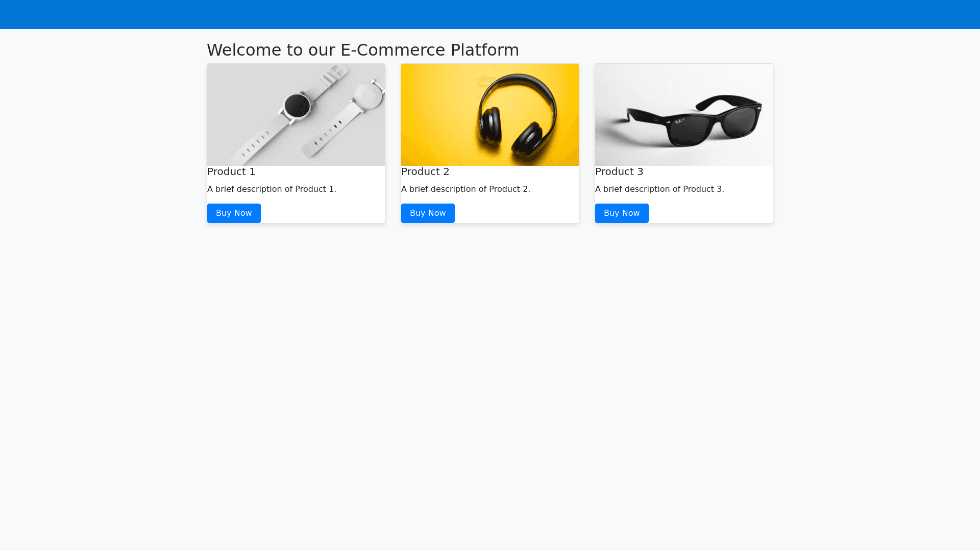Viewport: 980px width, 551px height.
Task: Select the sunglasses product image
Action: (684, 115)
